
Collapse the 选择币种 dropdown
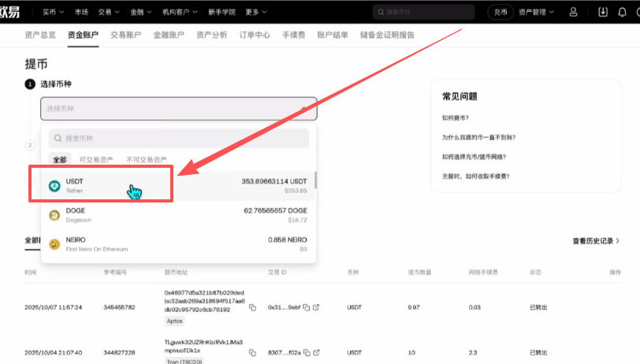(x=303, y=109)
